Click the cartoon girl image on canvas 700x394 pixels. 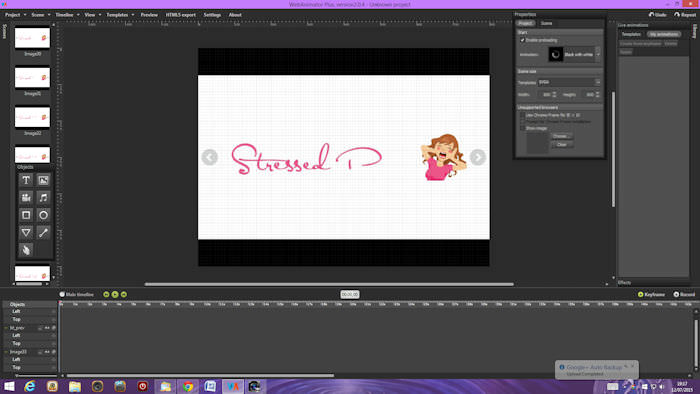coord(443,157)
